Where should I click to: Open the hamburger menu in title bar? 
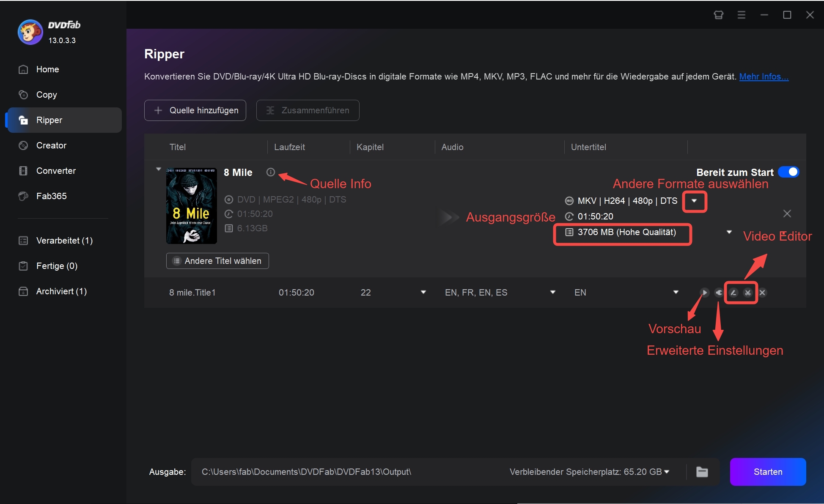pos(741,15)
